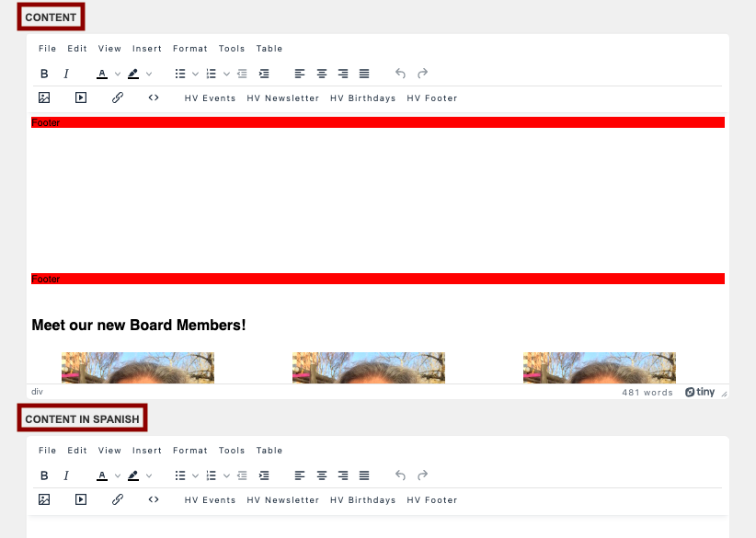
Task: Open View menu in the Content editor
Action: 109,49
